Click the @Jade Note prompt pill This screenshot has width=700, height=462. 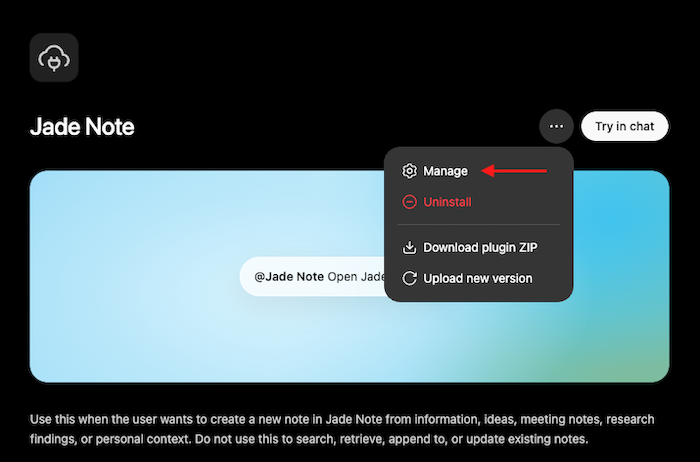click(312, 276)
